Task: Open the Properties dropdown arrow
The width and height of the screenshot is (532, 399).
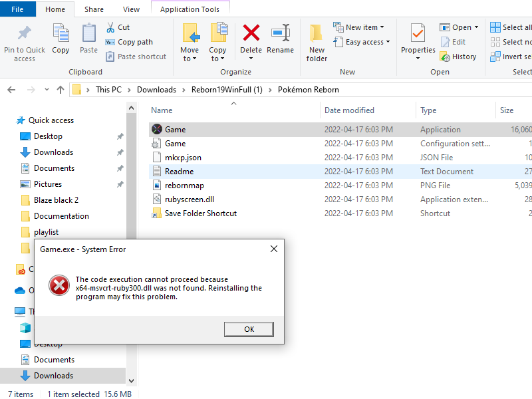Action: [x=418, y=59]
